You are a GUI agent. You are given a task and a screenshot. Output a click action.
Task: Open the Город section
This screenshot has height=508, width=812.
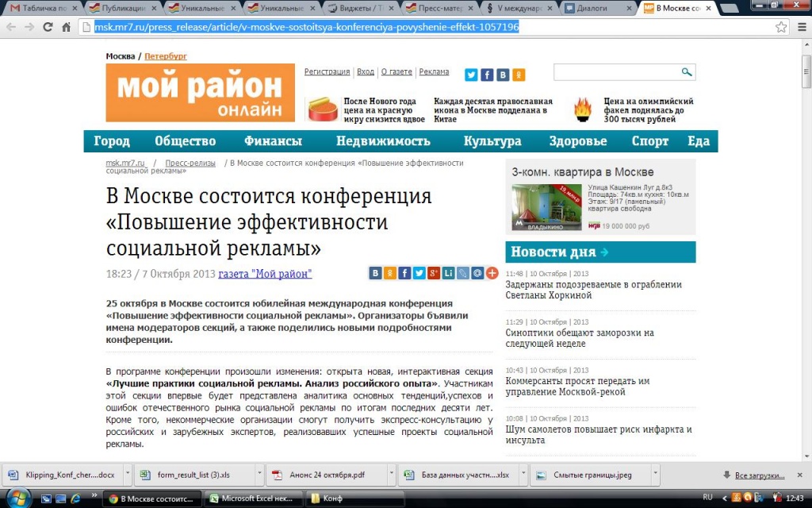pyautogui.click(x=112, y=141)
